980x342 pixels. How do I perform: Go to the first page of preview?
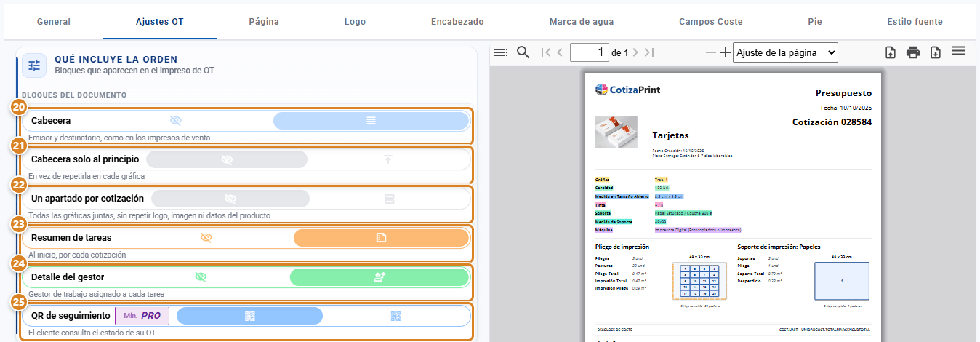click(545, 52)
